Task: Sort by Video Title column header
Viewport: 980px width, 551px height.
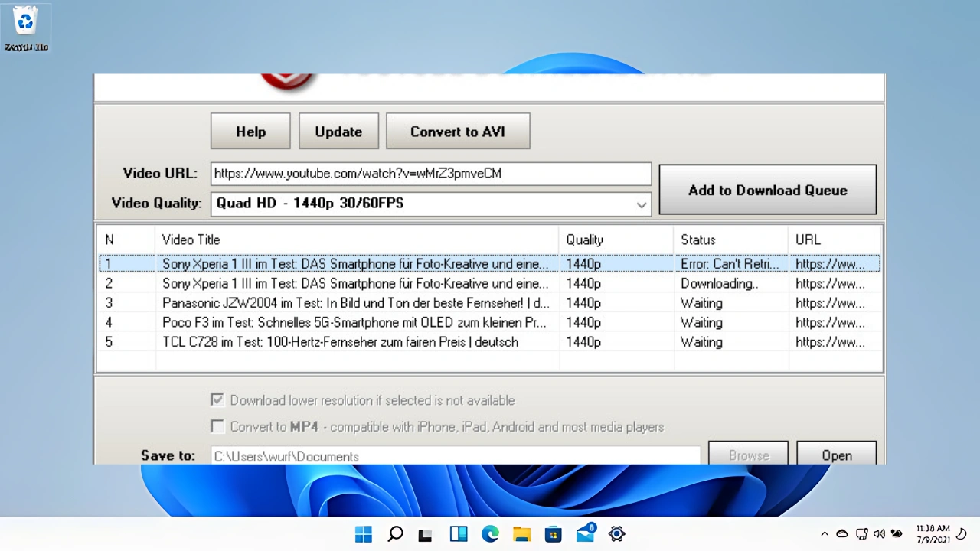Action: coord(357,240)
